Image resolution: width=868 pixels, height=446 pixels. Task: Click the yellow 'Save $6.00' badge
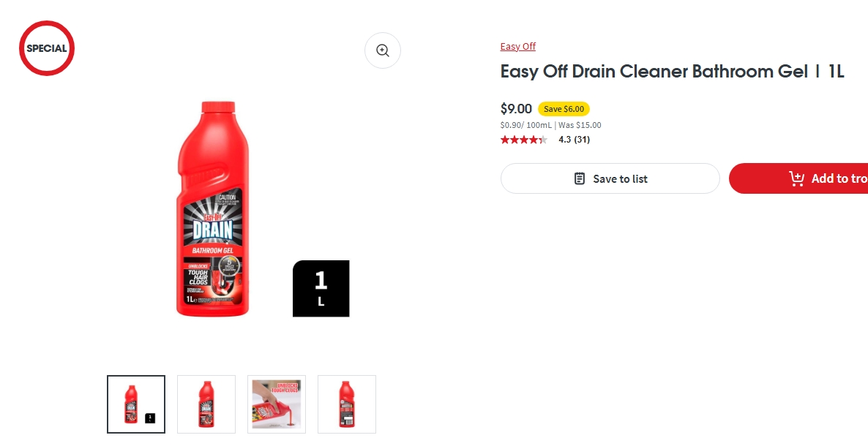[x=564, y=109]
